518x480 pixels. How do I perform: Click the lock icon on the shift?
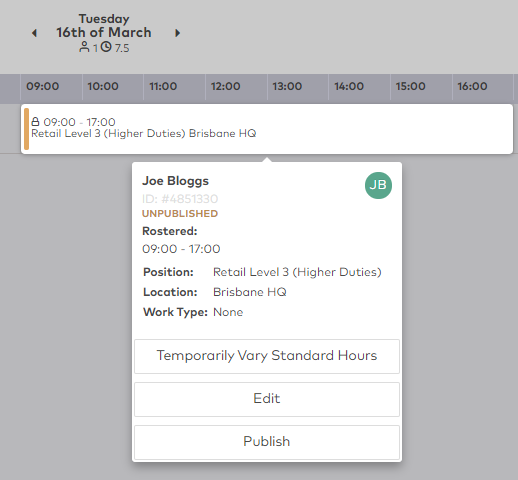pyautogui.click(x=35, y=121)
